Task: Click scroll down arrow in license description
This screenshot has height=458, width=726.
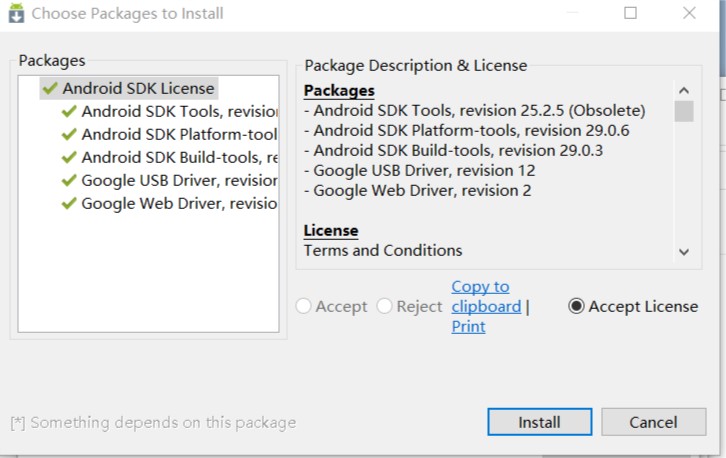Action: [x=684, y=252]
